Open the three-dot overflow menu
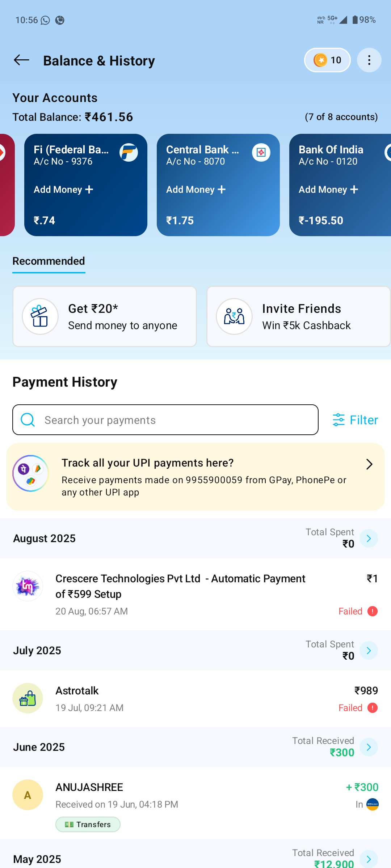Viewport: 391px width, 868px height. (369, 60)
